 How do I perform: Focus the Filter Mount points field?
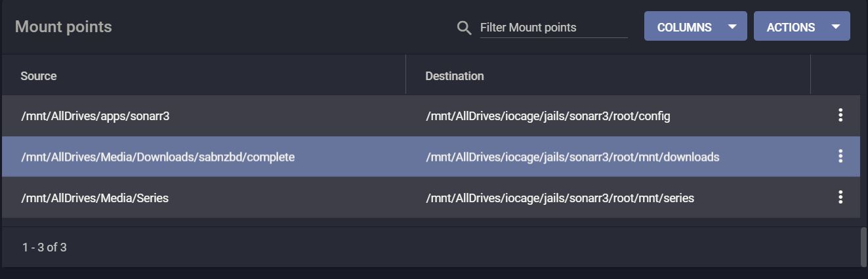click(554, 28)
